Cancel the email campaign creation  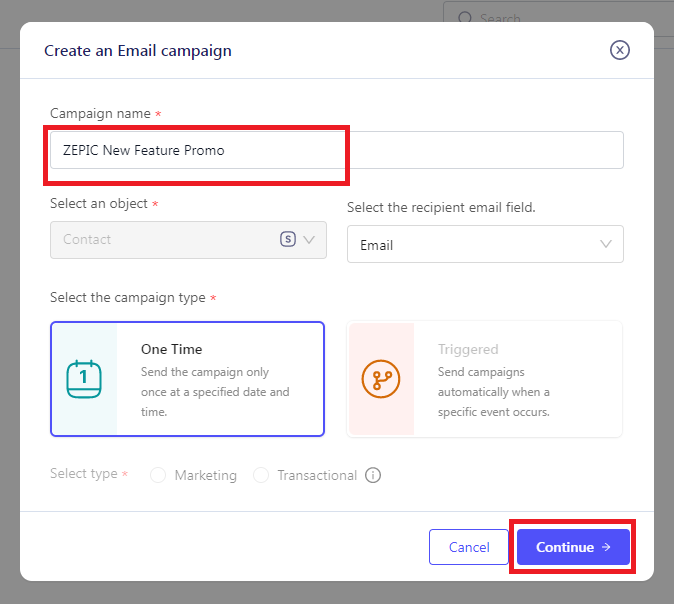tap(469, 547)
